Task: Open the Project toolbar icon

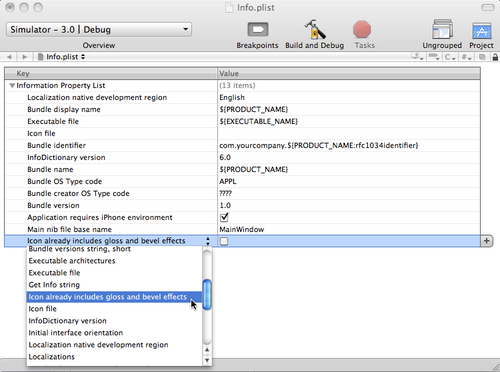Action: click(482, 31)
